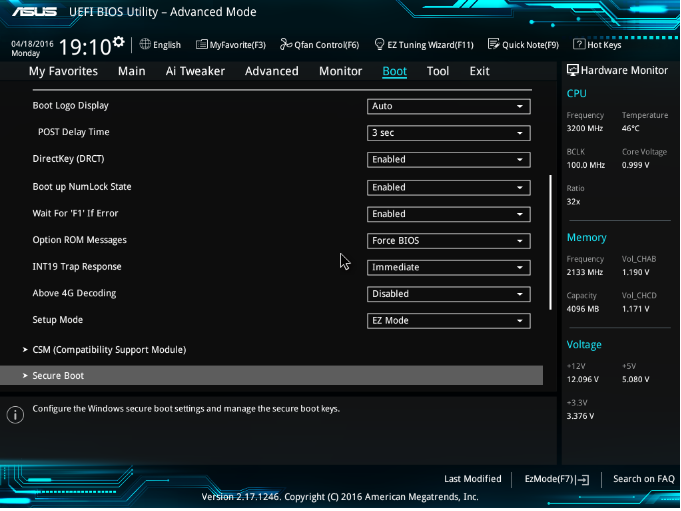Open the Boot up NumLock State dropdown
Viewport: 681px width, 511px height.
[449, 188]
